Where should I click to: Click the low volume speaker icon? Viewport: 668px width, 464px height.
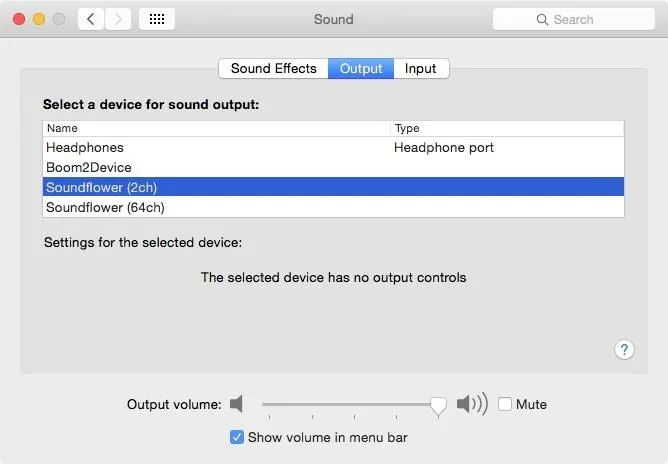click(236, 403)
